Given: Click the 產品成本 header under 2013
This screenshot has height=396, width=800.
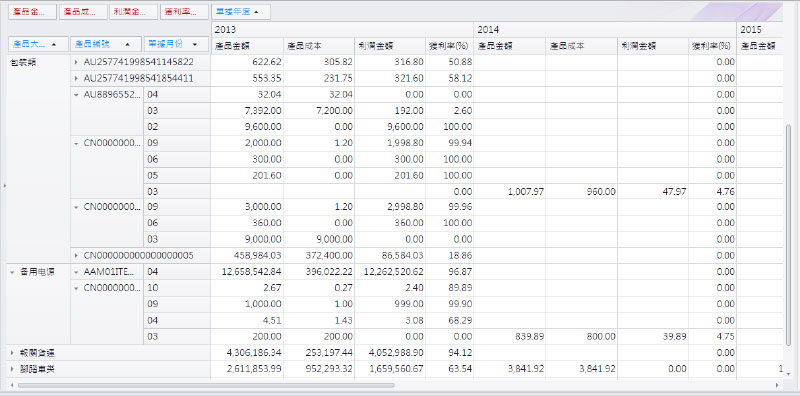Looking at the screenshot, I should coord(319,46).
